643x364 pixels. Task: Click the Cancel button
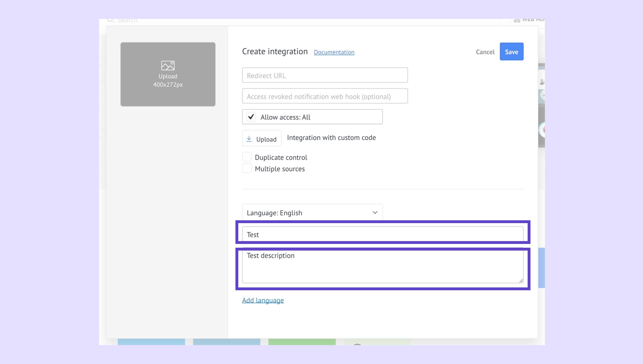click(x=485, y=52)
